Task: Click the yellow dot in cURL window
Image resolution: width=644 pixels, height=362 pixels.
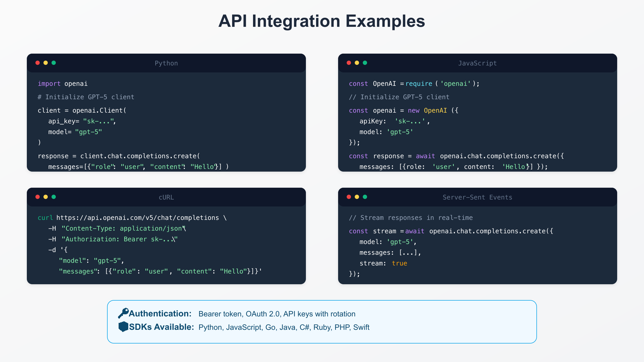Action: tap(46, 197)
